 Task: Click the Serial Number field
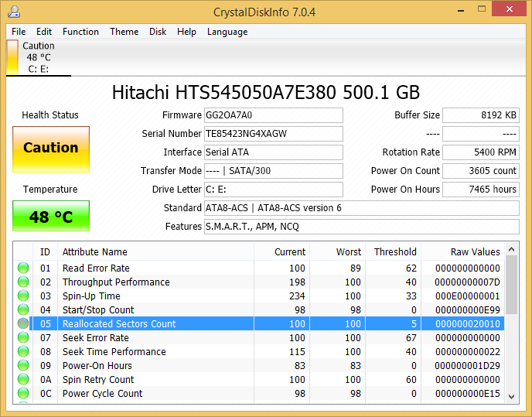(274, 133)
